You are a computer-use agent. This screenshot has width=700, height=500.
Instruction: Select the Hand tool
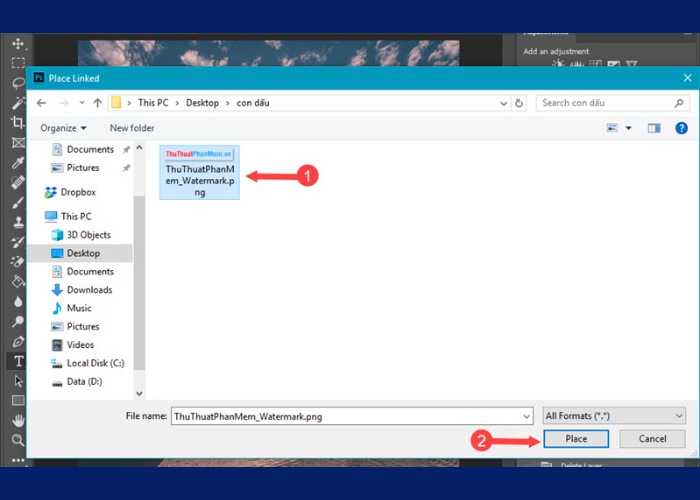[x=17, y=419]
